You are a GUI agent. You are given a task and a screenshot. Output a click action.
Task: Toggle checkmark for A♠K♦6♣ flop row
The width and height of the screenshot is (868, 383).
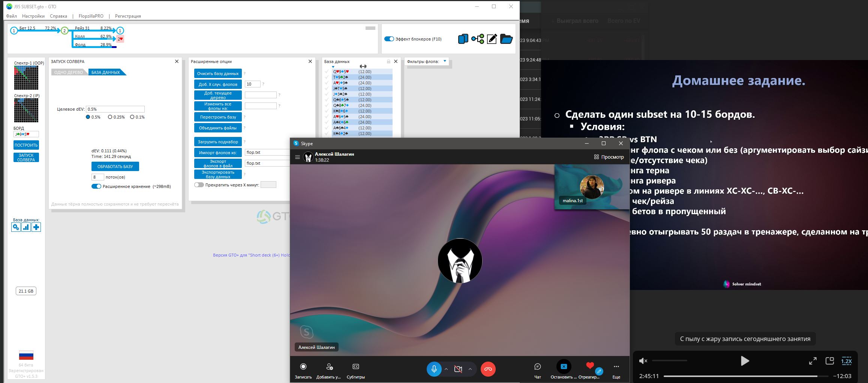(x=327, y=122)
